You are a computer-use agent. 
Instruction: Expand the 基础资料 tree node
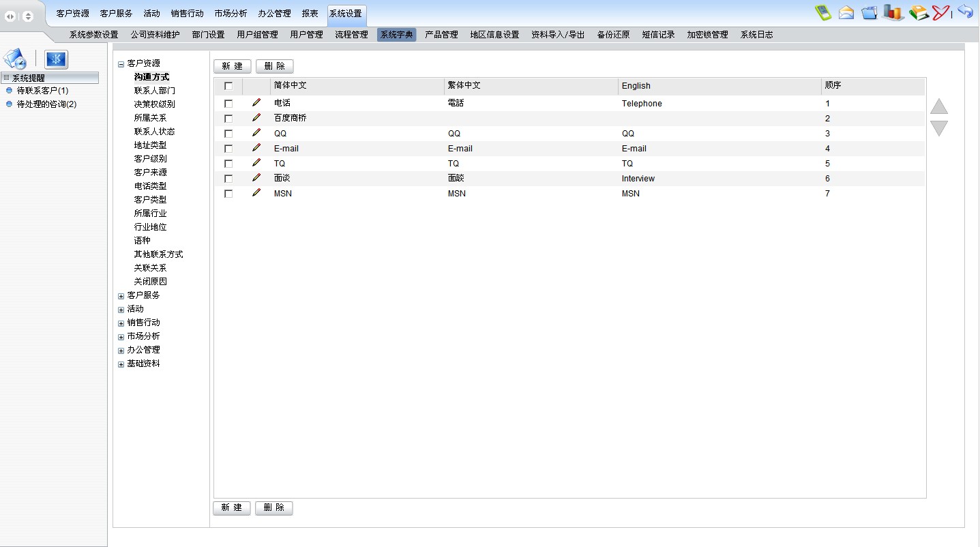121,364
